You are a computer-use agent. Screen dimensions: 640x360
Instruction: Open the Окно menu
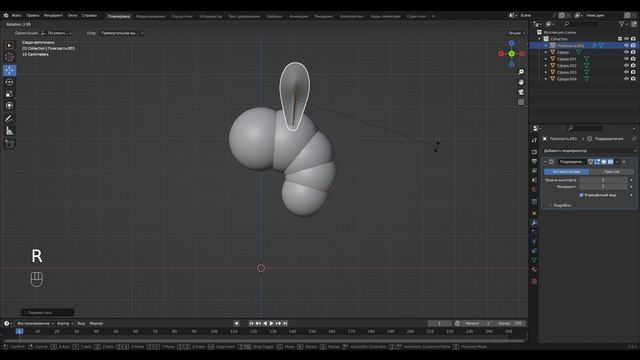(x=72, y=16)
